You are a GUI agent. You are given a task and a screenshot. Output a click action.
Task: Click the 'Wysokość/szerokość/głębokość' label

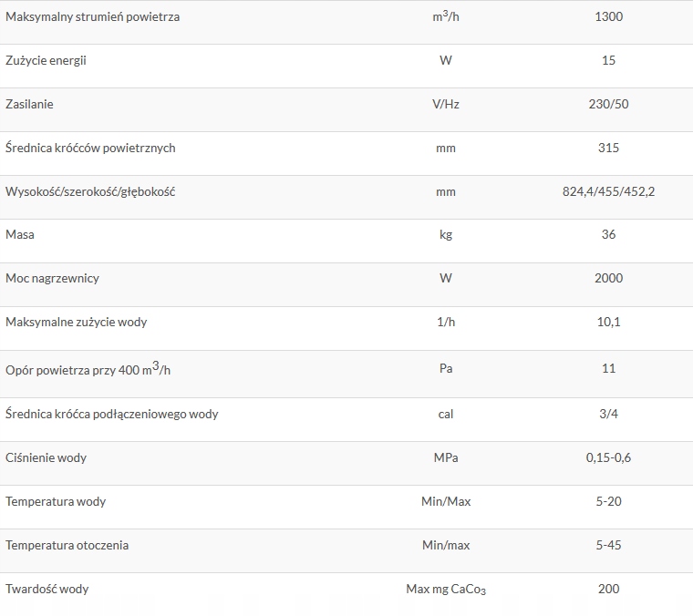point(90,191)
